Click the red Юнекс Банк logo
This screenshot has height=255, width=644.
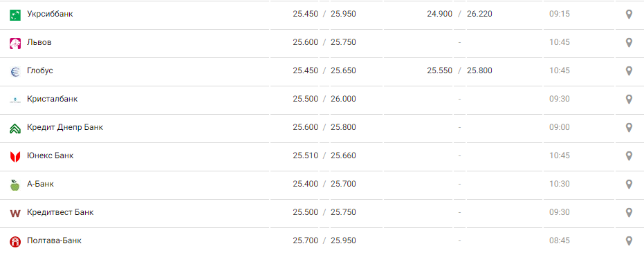pos(15,156)
